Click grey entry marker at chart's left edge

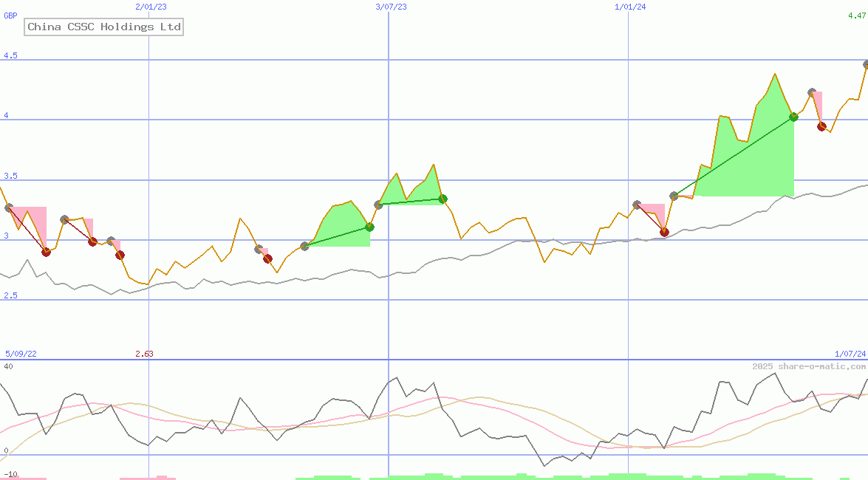(x=9, y=208)
